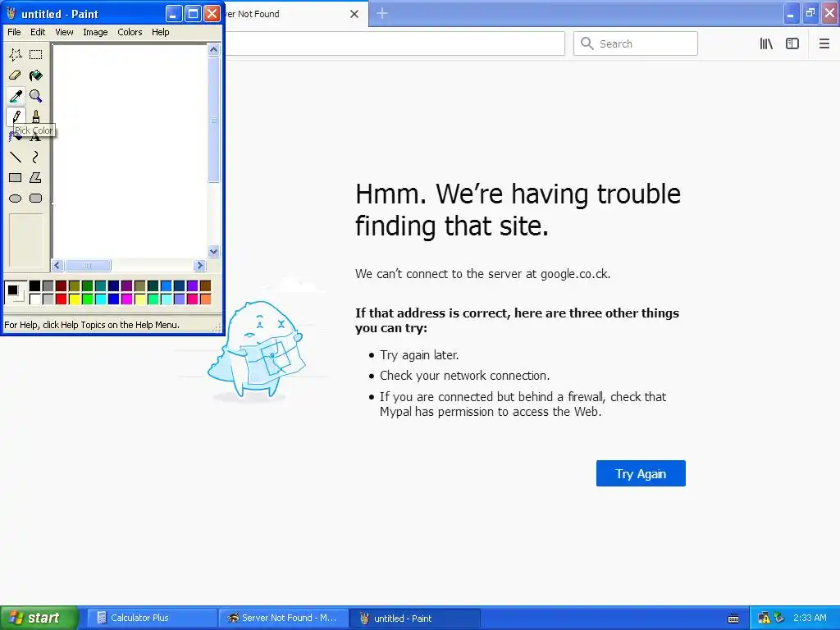Select the Brush tool in Paint
This screenshot has width=840, height=630.
(36, 116)
